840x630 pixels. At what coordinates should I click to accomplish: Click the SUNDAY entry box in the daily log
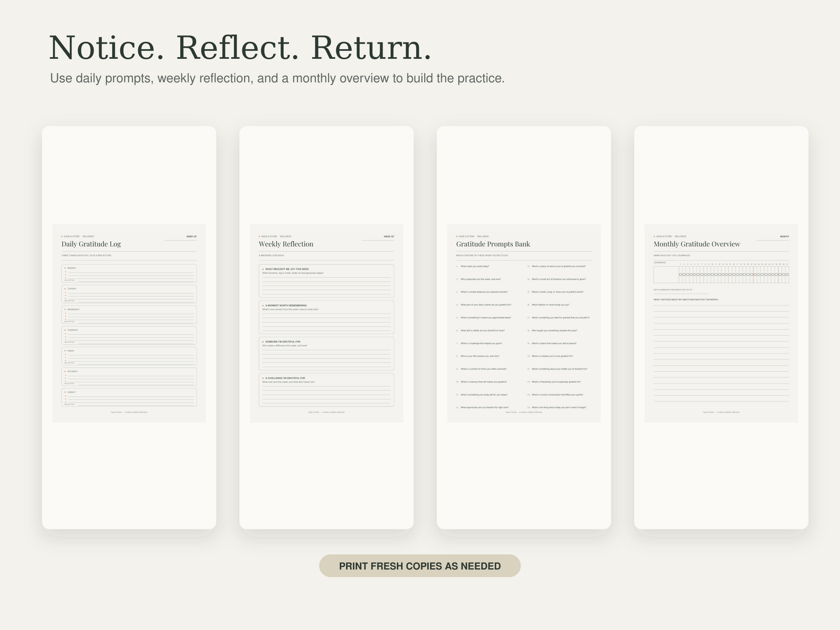click(129, 398)
